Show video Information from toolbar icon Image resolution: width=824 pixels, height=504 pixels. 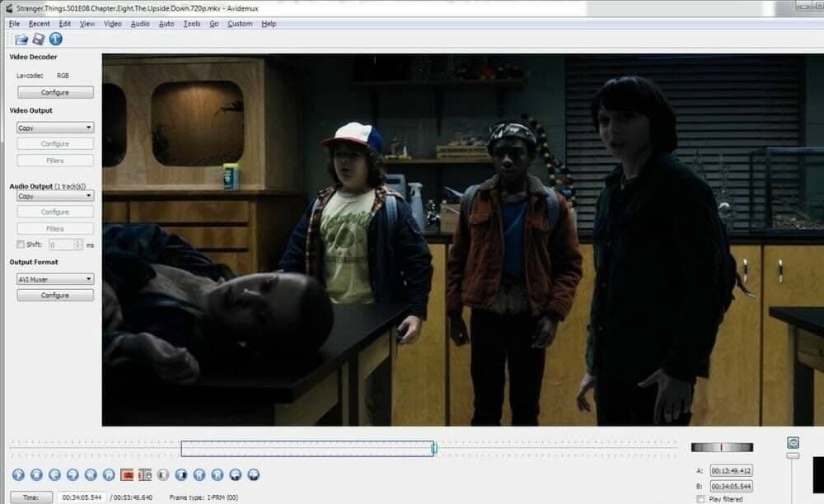[56, 39]
